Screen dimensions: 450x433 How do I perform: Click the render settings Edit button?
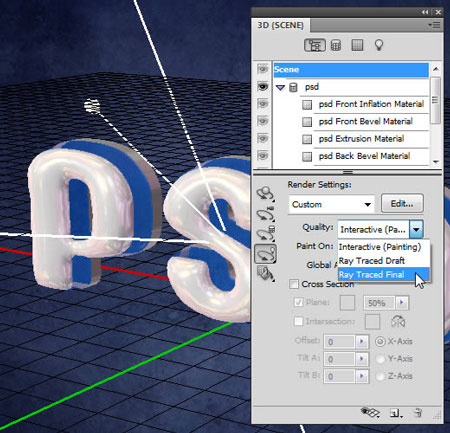[x=402, y=203]
